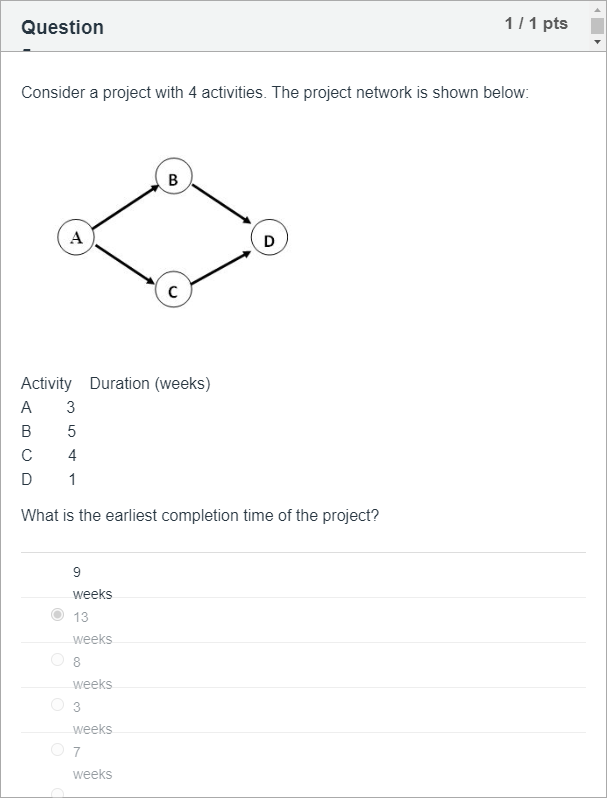Choose the 8 weeks radio option
This screenshot has height=798, width=607.
coord(57,660)
